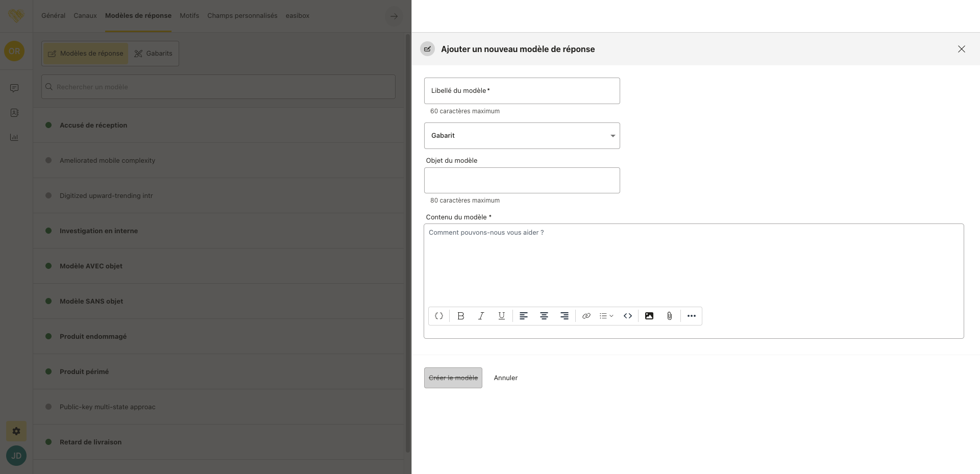Open the code view icon
980x474 pixels.
click(627, 316)
